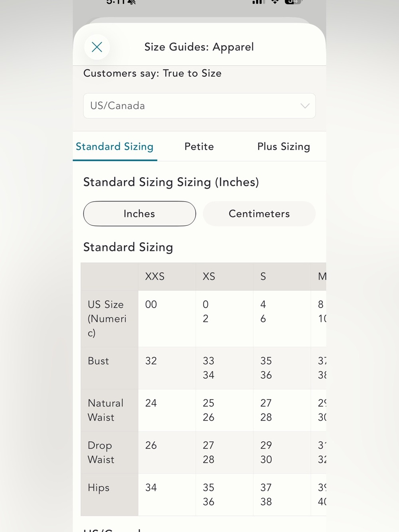The image size is (399, 532).
Task: Tap the XXS bust value 32 cell
Action: (167, 368)
